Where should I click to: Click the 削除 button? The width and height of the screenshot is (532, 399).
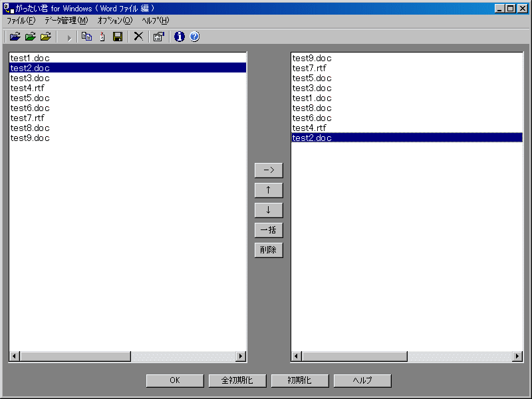point(269,250)
